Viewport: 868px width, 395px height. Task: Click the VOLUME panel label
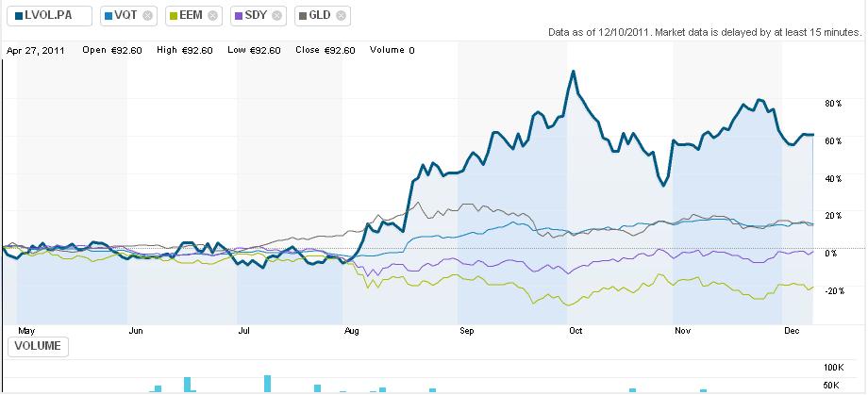tap(38, 346)
